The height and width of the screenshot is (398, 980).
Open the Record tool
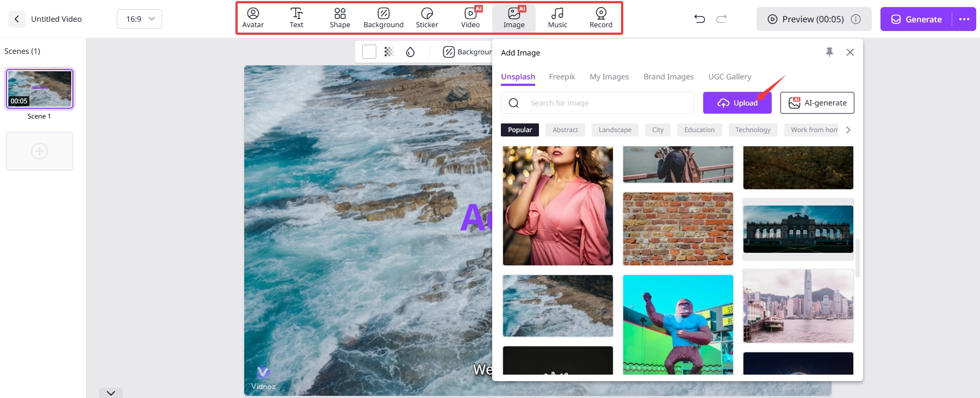click(601, 18)
